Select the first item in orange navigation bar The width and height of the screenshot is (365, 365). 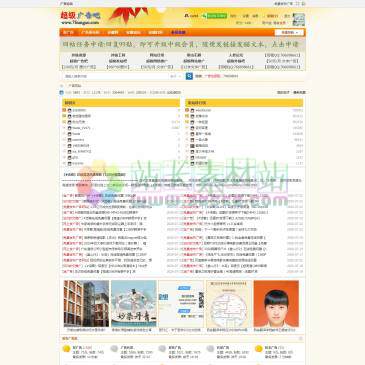tap(68, 33)
